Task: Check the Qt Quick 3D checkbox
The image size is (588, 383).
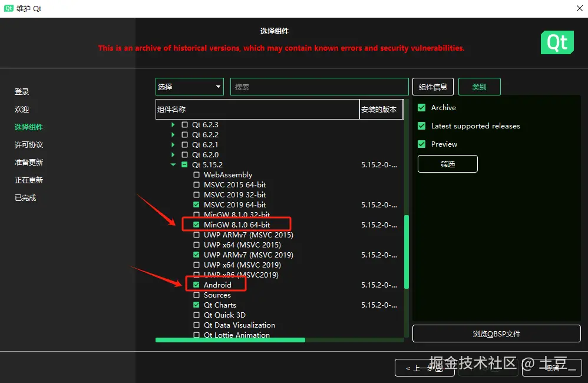Action: pyautogui.click(x=196, y=315)
